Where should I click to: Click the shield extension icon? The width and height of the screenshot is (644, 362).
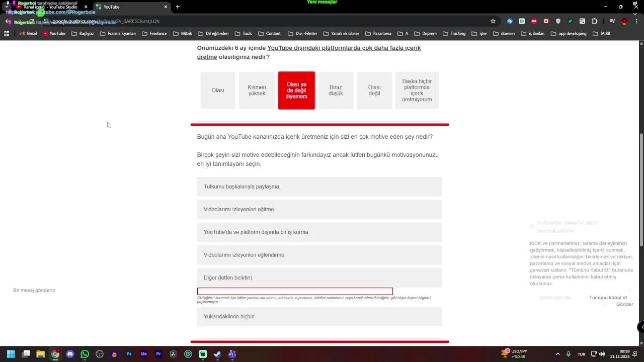[558, 21]
